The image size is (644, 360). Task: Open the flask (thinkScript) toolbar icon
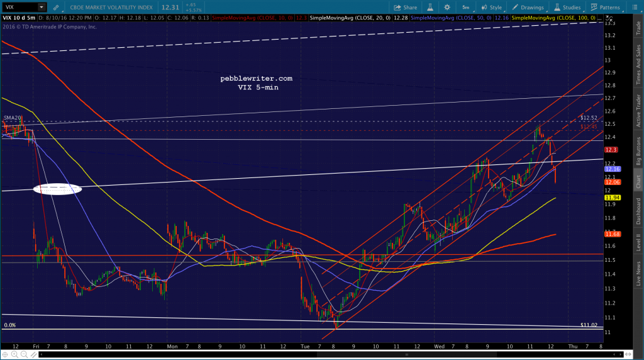430,8
